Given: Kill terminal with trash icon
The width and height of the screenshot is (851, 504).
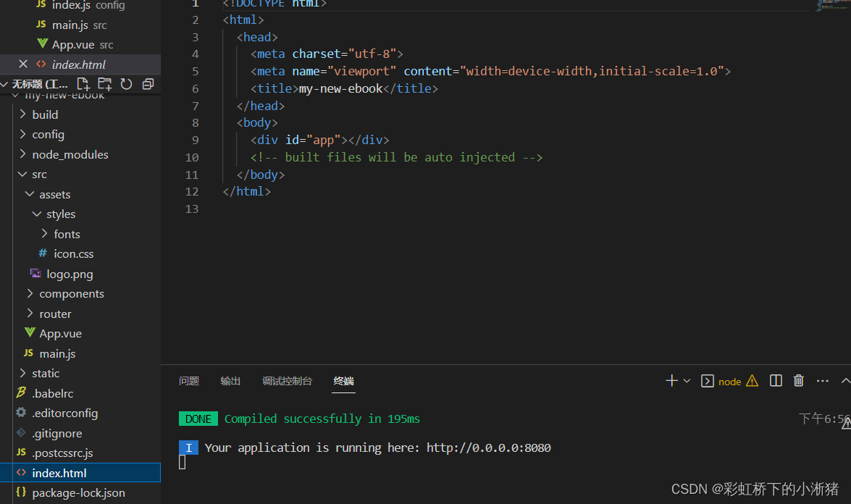Looking at the screenshot, I should 798,381.
